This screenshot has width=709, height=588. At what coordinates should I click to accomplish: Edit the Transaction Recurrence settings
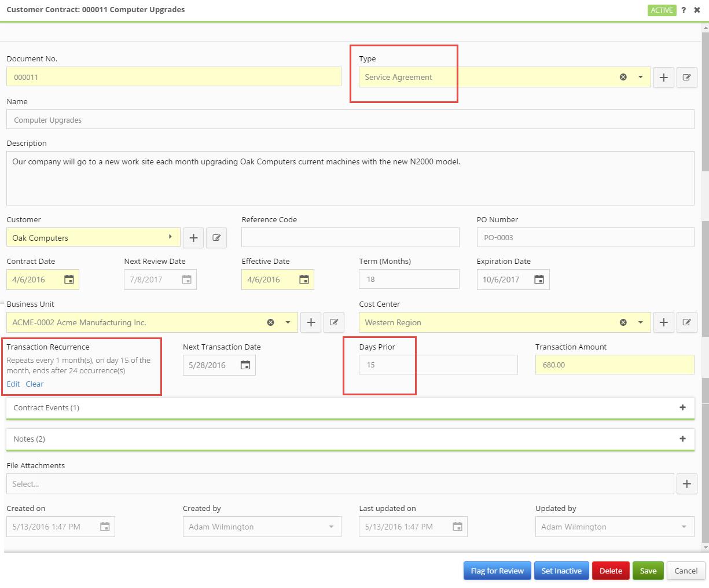pos(13,384)
